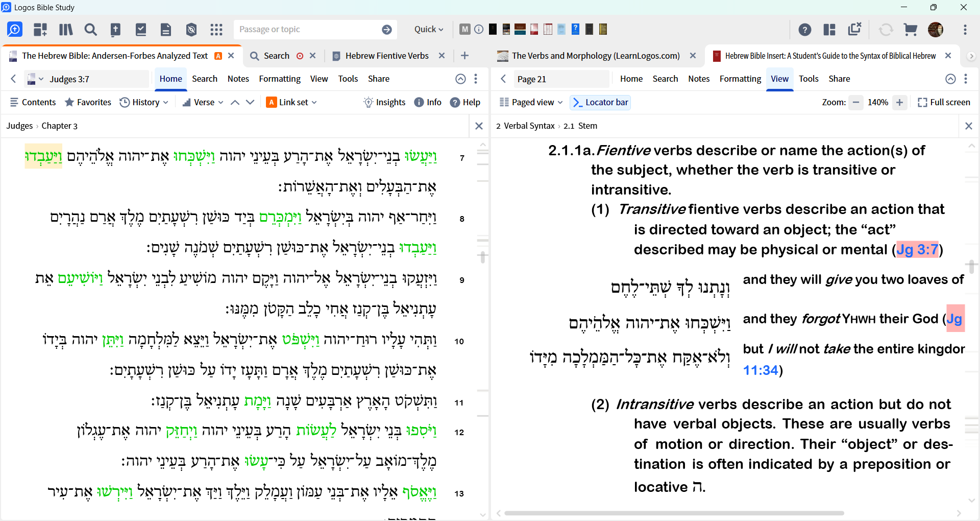Screen dimensions: 980x521
Task: Open the Reading Plans checkmark icon
Action: [141, 30]
